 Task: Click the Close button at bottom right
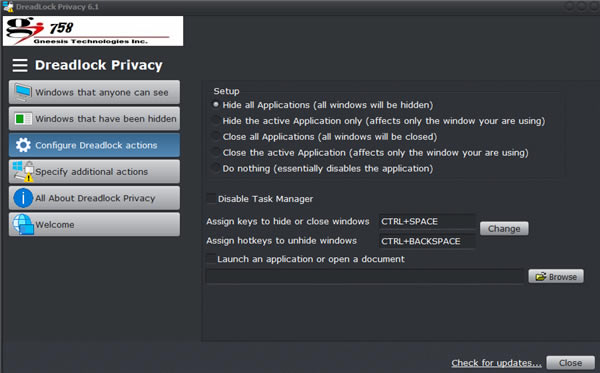point(571,363)
